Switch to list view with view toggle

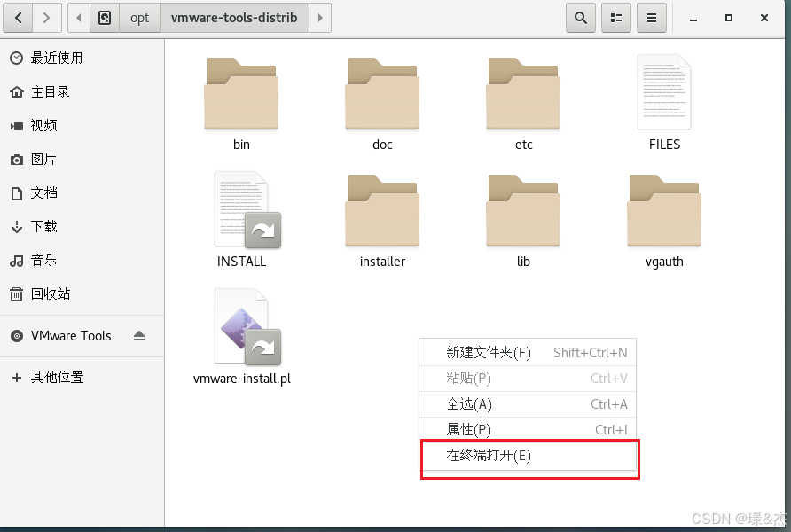point(616,18)
